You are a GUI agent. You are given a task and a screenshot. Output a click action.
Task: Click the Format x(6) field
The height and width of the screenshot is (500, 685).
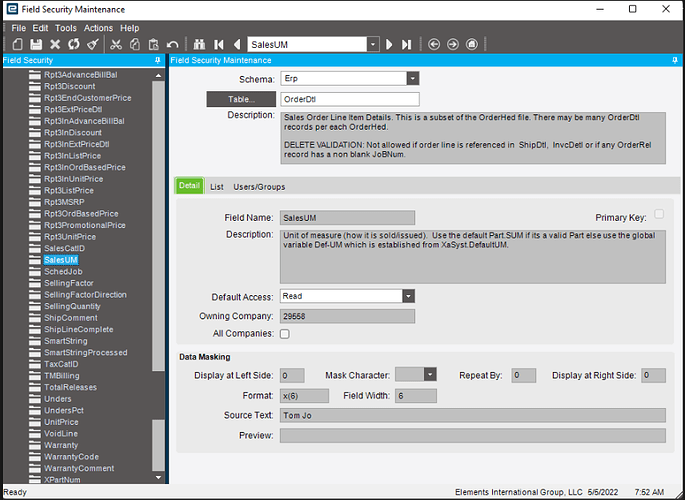click(x=304, y=396)
